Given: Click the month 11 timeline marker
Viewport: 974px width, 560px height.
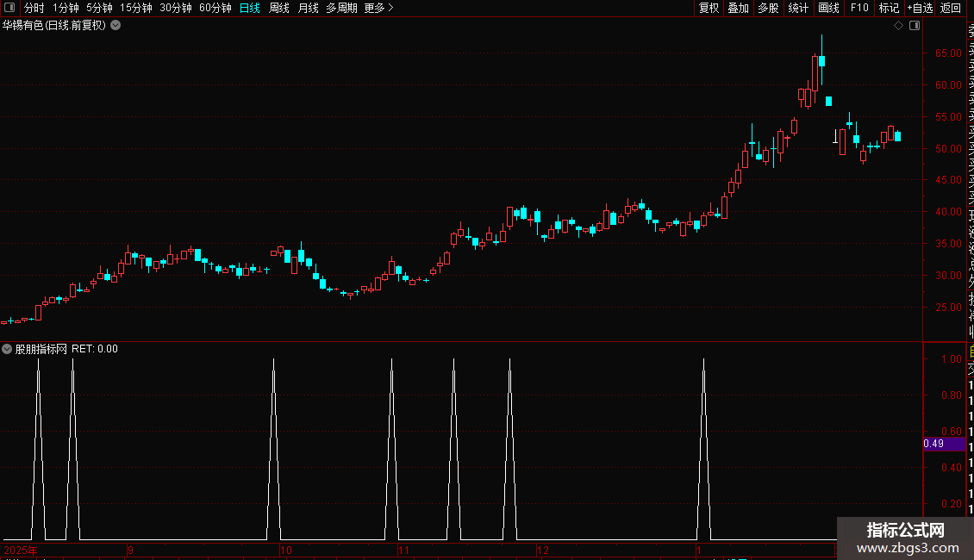Looking at the screenshot, I should point(403,550).
